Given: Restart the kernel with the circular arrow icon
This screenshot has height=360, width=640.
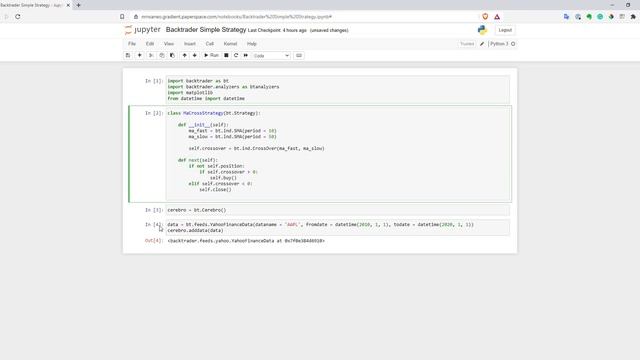Looking at the screenshot, I should [x=236, y=56].
